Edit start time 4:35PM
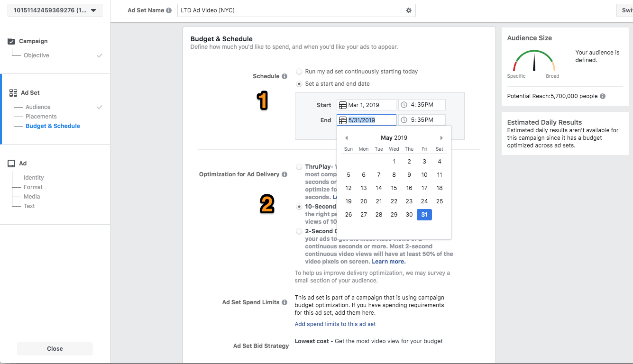 coord(422,105)
